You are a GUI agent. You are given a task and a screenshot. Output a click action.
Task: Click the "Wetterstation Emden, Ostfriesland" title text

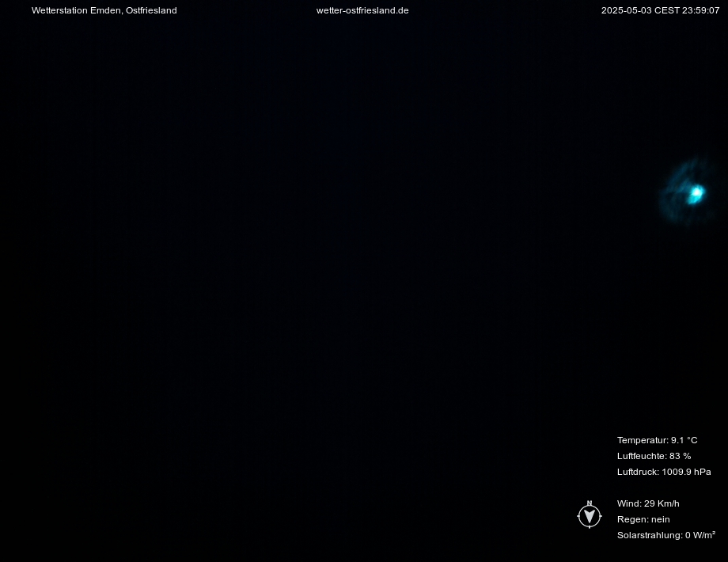pos(104,10)
